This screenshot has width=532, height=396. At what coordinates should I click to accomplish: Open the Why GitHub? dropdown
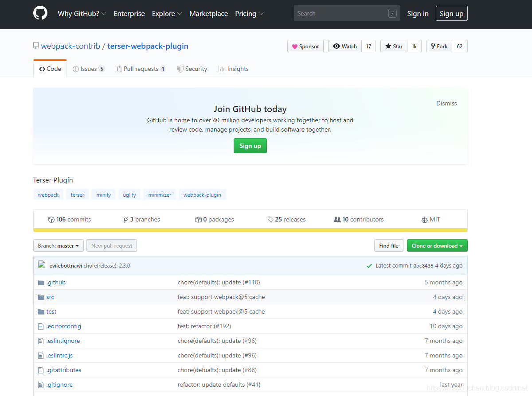pyautogui.click(x=82, y=13)
